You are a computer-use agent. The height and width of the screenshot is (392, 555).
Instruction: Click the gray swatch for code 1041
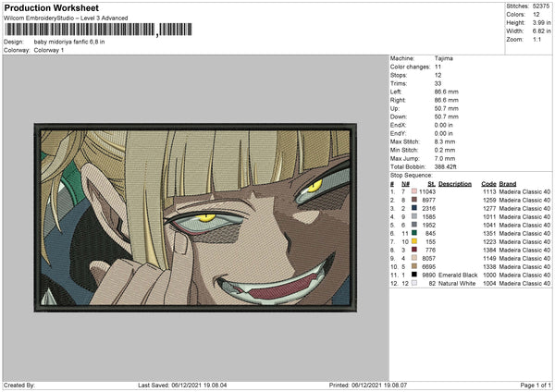(414, 225)
